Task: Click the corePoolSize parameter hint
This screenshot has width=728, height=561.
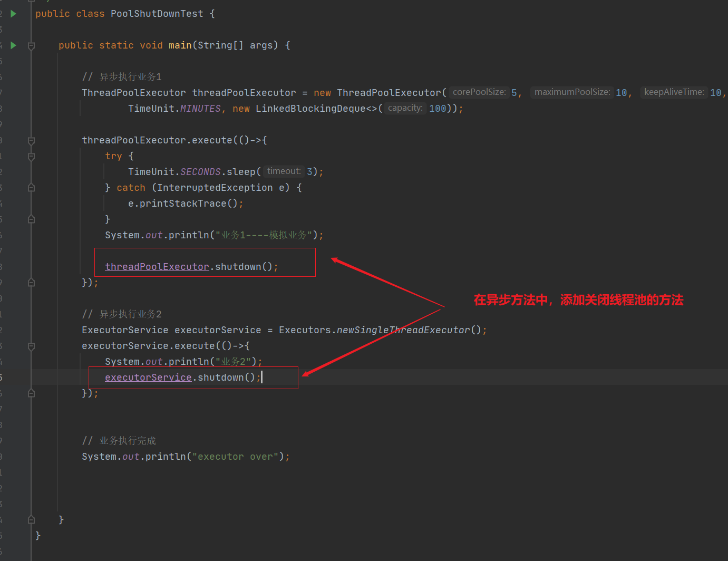Action: point(479,92)
